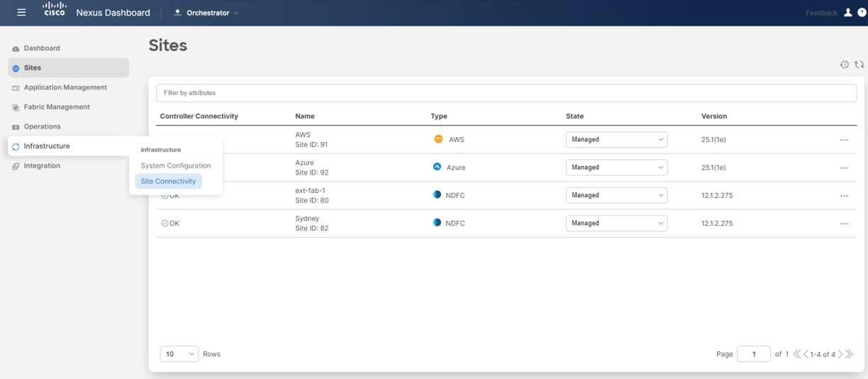This screenshot has height=379, width=868.
Task: Go to last page arrow
Action: (849, 354)
